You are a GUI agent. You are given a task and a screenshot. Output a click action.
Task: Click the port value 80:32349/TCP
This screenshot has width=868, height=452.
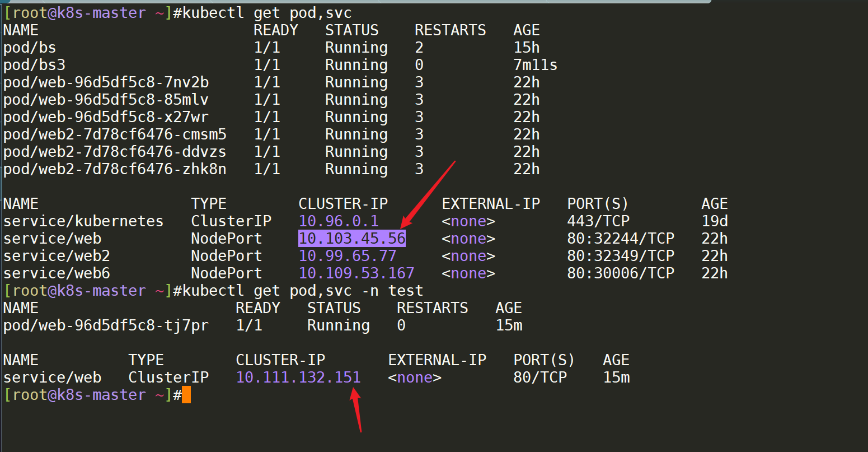621,256
